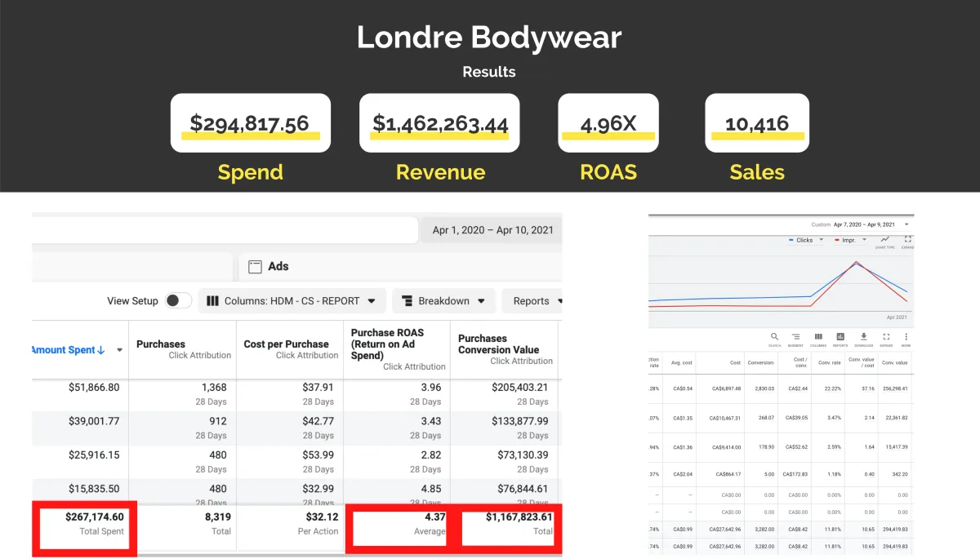
Task: Open the Clicks metric dropdown
Action: (804, 240)
